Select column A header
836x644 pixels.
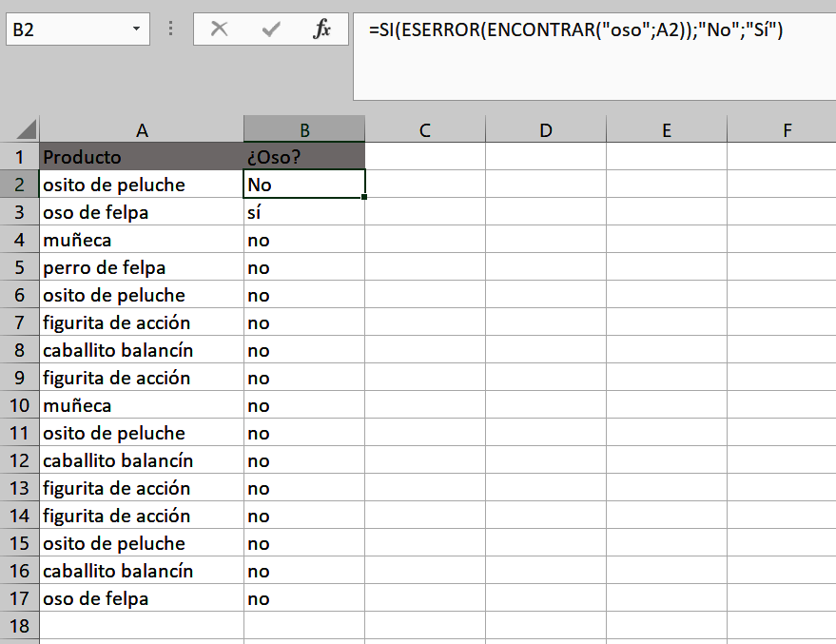coord(141,128)
